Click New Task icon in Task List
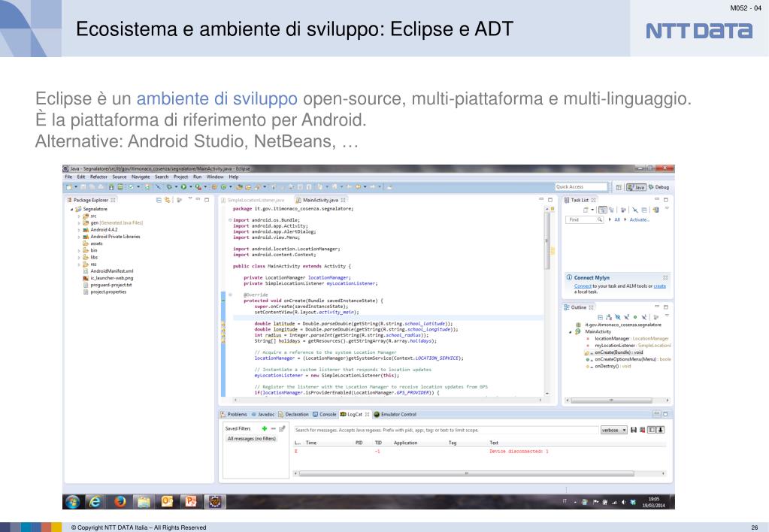This screenshot has width=769, height=532. (586, 210)
